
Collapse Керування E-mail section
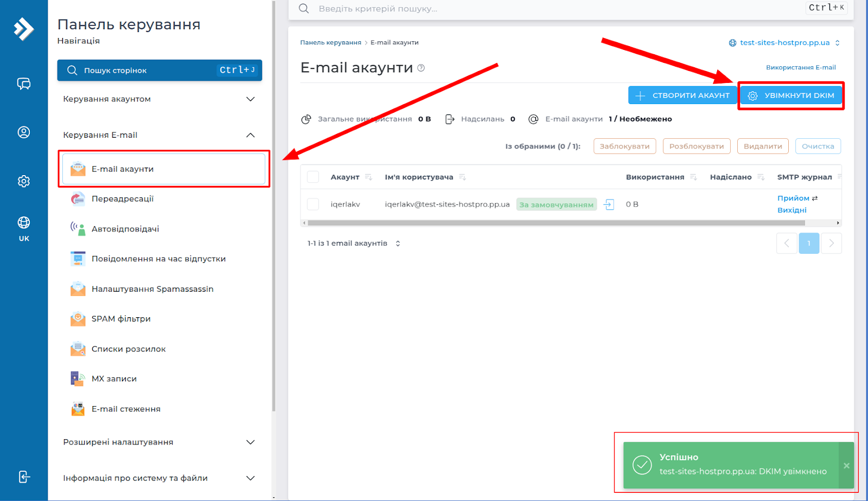click(159, 135)
